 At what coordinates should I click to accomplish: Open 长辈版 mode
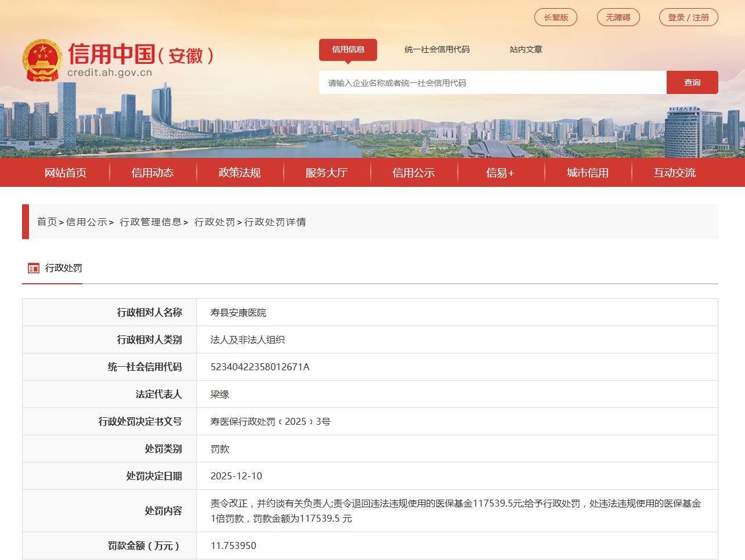[x=555, y=17]
